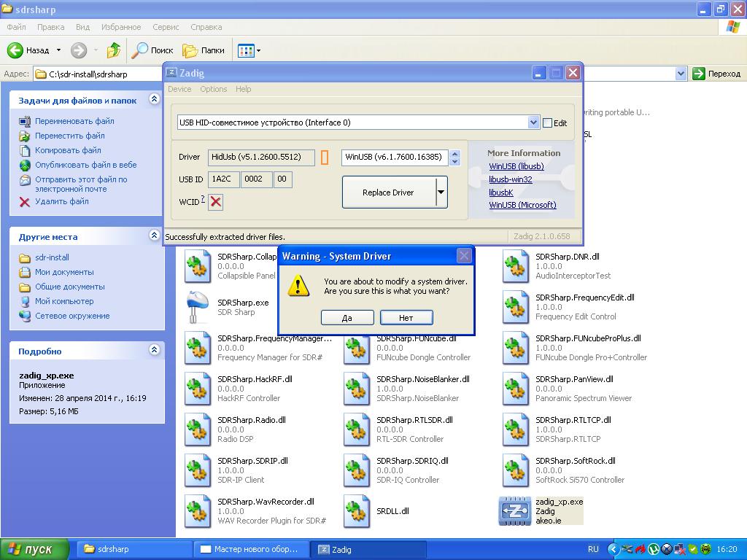Click the delete file red X icon
The height and width of the screenshot is (560, 747).
pyautogui.click(x=25, y=202)
